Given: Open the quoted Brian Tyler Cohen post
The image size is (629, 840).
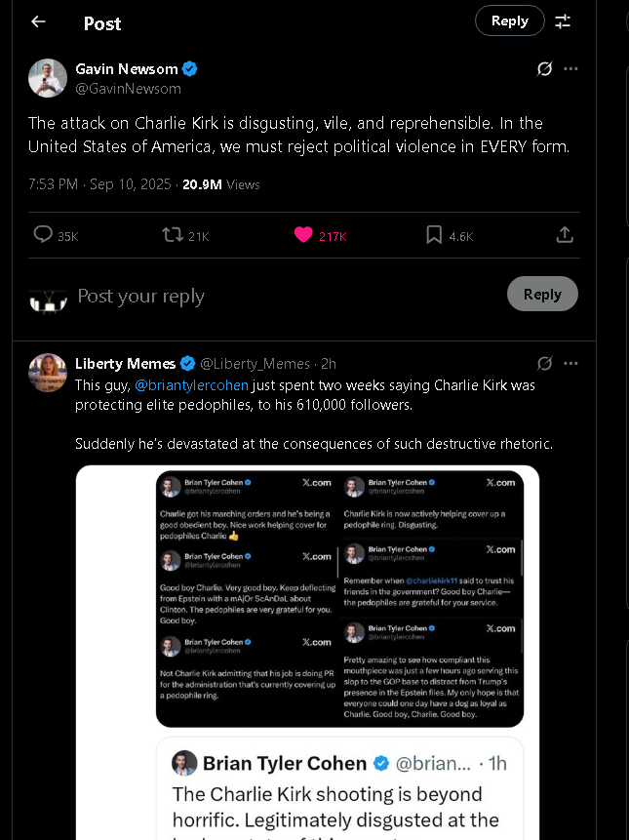Looking at the screenshot, I should tap(339, 788).
